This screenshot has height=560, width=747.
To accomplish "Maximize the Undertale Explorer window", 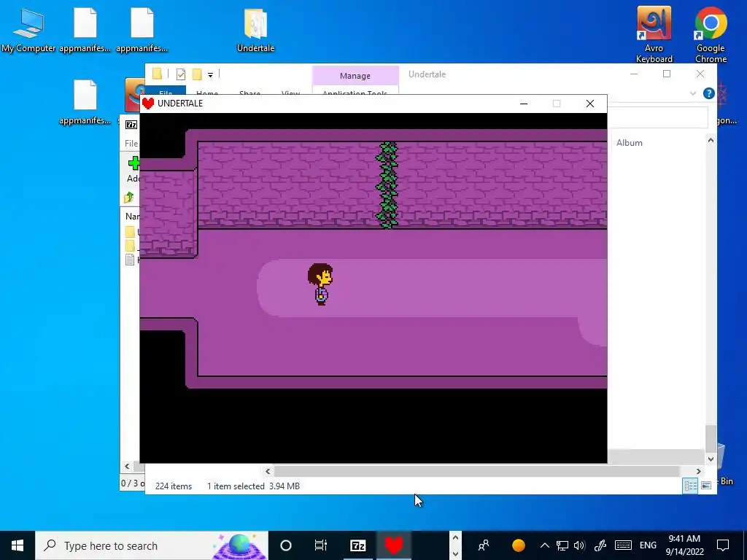I will (x=667, y=74).
